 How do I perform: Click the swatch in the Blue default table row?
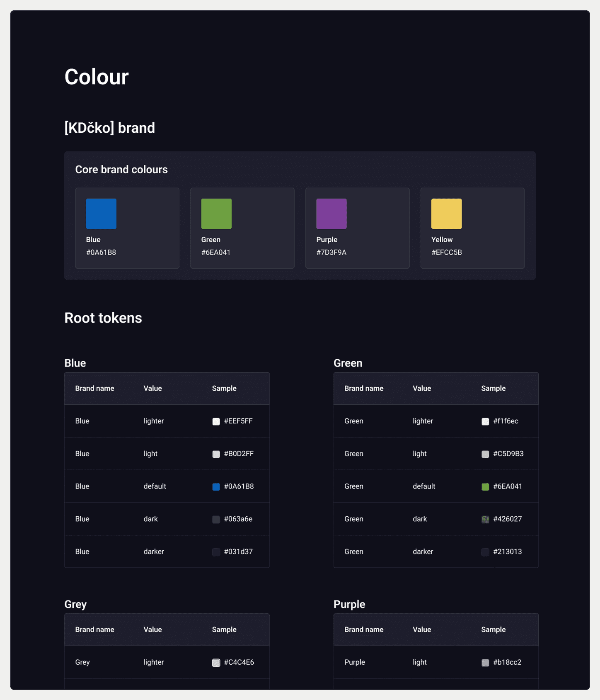coord(216,487)
